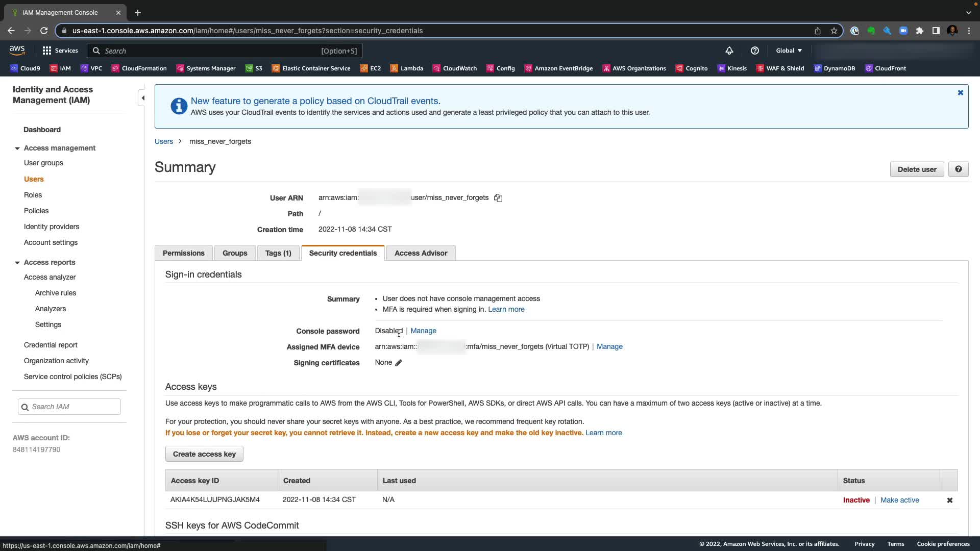The height and width of the screenshot is (551, 980).
Task: Click the help question mark beside Delete user
Action: tap(958, 169)
